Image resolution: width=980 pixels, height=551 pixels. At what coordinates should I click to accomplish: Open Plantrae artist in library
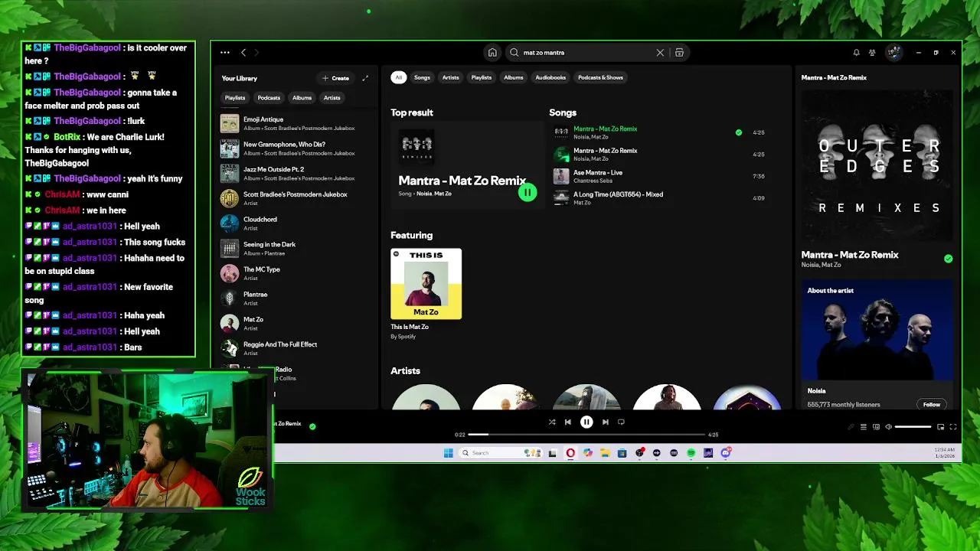click(295, 298)
